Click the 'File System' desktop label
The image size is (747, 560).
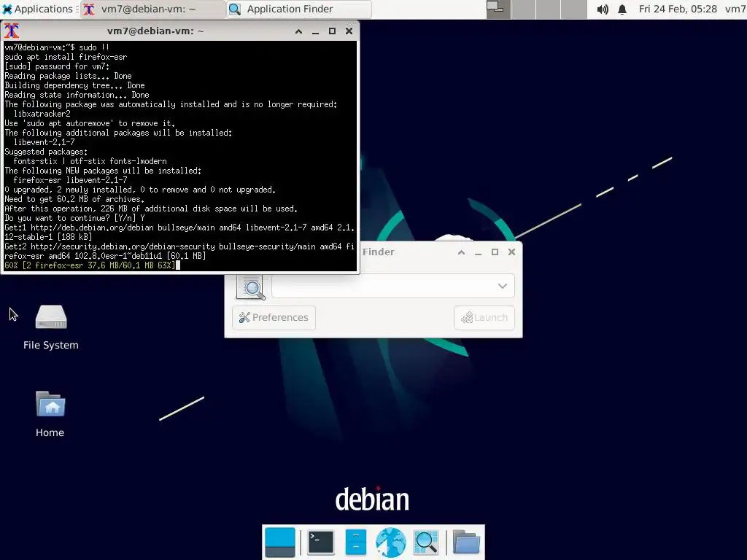pos(51,345)
